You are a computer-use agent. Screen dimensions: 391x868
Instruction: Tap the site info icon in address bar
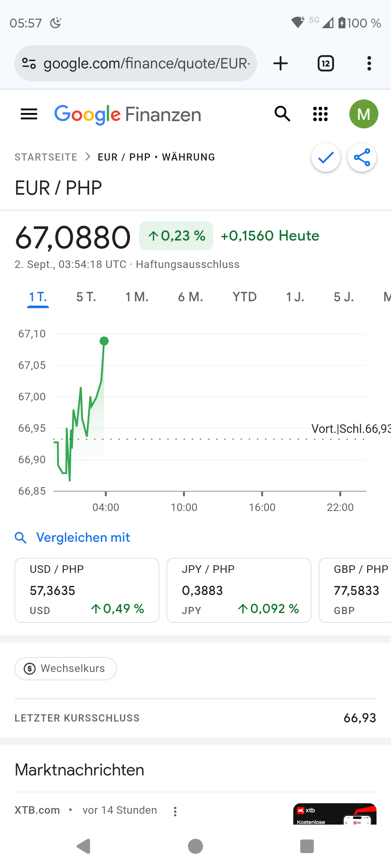tap(29, 64)
